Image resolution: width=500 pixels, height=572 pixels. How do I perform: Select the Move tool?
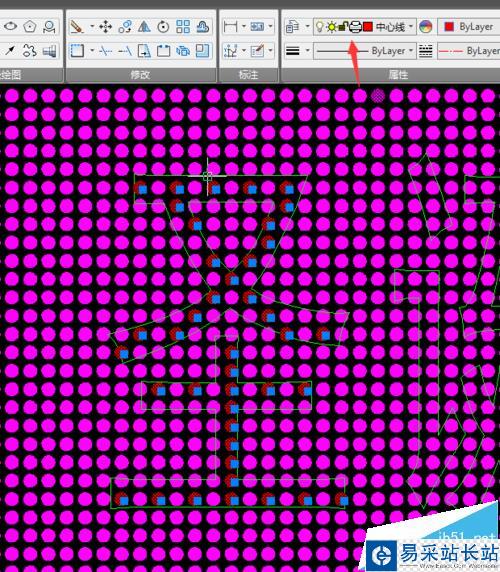tap(105, 27)
